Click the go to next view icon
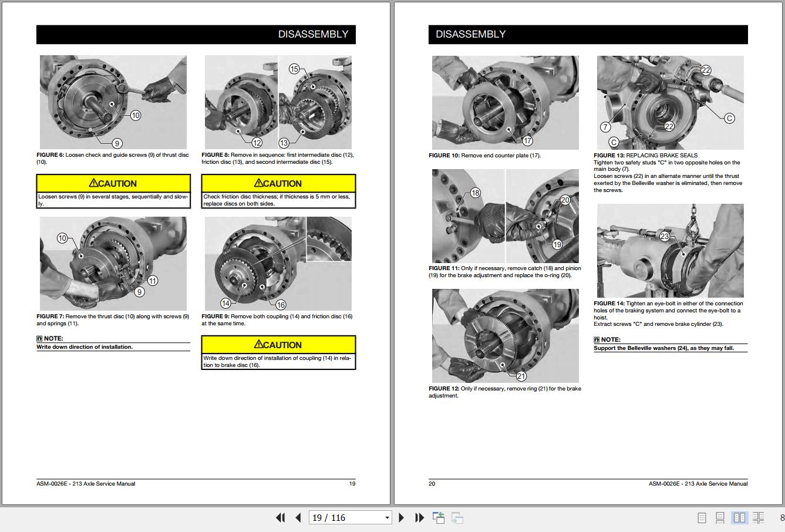The image size is (785, 532). [x=457, y=517]
